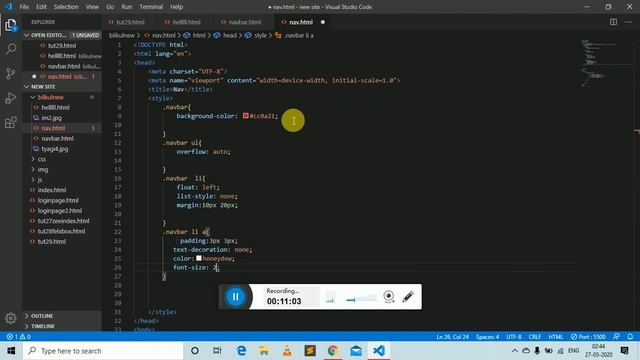
Task: Open tyagi4.jpg in the file tree
Action: click(55, 149)
